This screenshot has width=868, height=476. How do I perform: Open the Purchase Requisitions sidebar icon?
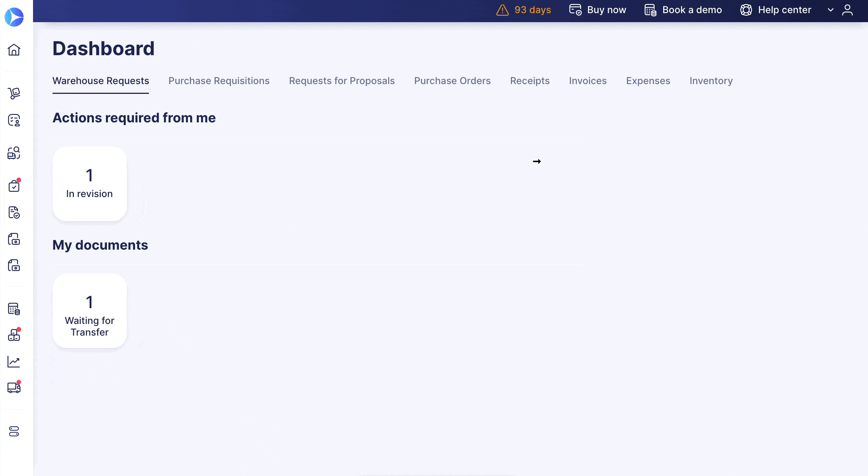[x=15, y=121]
